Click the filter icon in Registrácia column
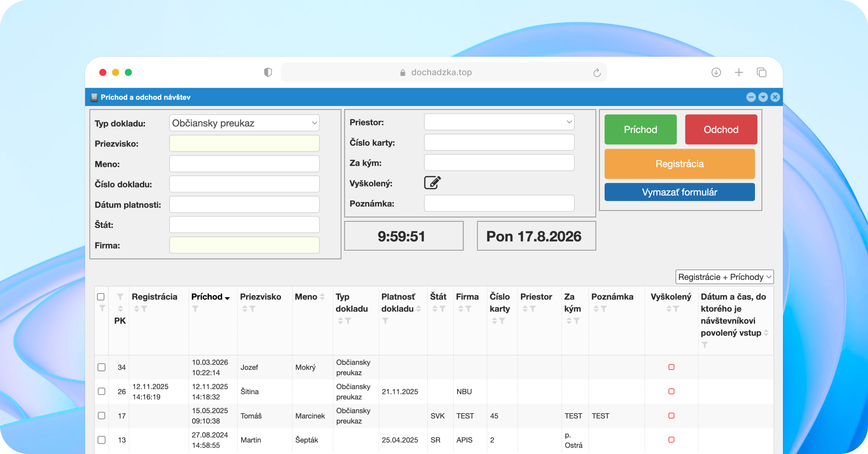Viewport: 868px width, 454px height. (144, 309)
